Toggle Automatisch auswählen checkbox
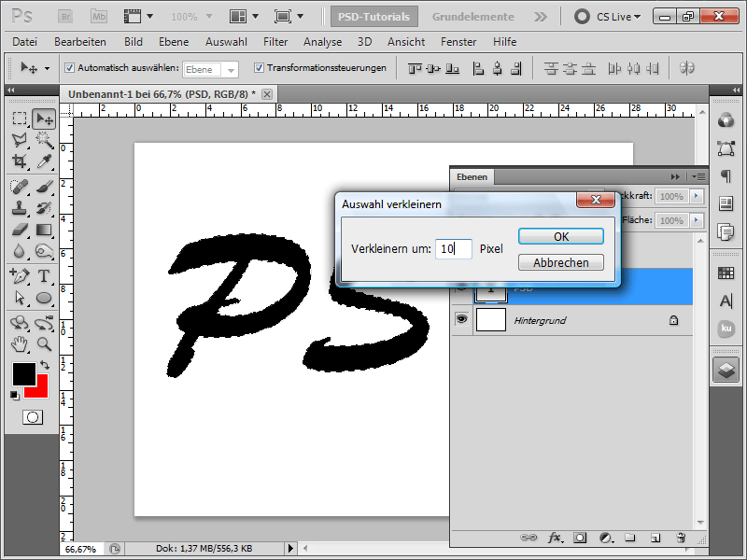The image size is (747, 560). [69, 67]
